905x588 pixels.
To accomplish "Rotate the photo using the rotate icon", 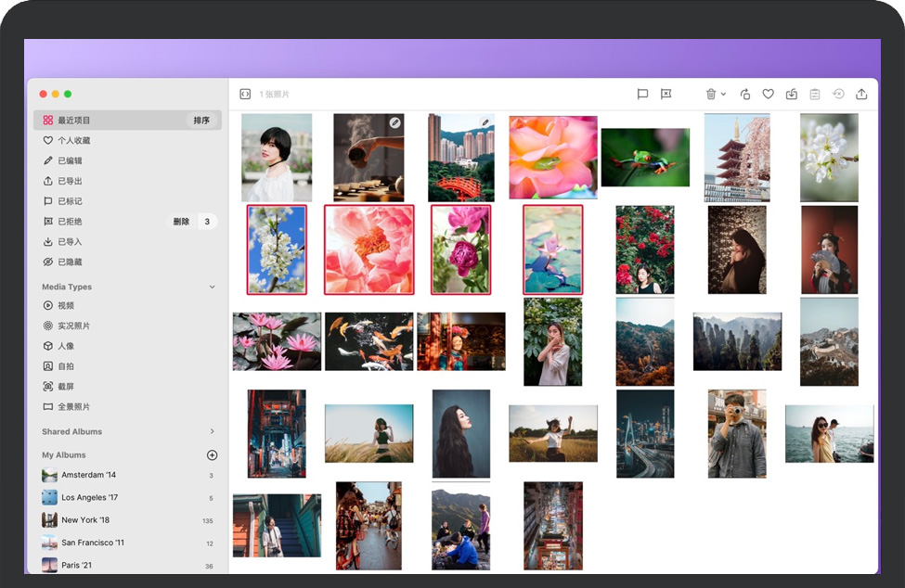I will point(745,95).
